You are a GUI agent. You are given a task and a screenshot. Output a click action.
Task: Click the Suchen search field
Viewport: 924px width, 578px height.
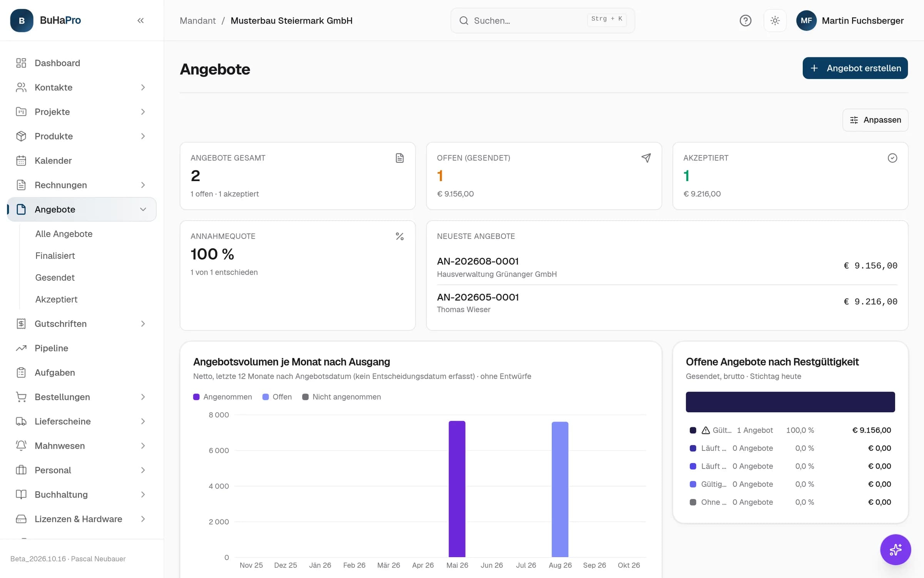coord(542,20)
